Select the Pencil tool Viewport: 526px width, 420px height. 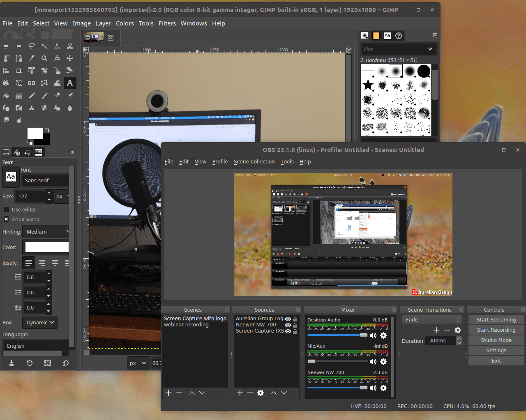tap(32, 95)
